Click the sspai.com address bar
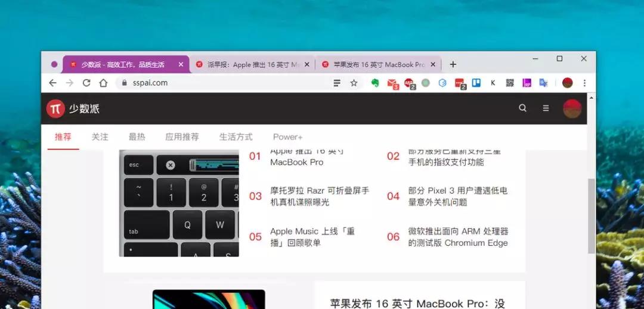 tap(224, 83)
